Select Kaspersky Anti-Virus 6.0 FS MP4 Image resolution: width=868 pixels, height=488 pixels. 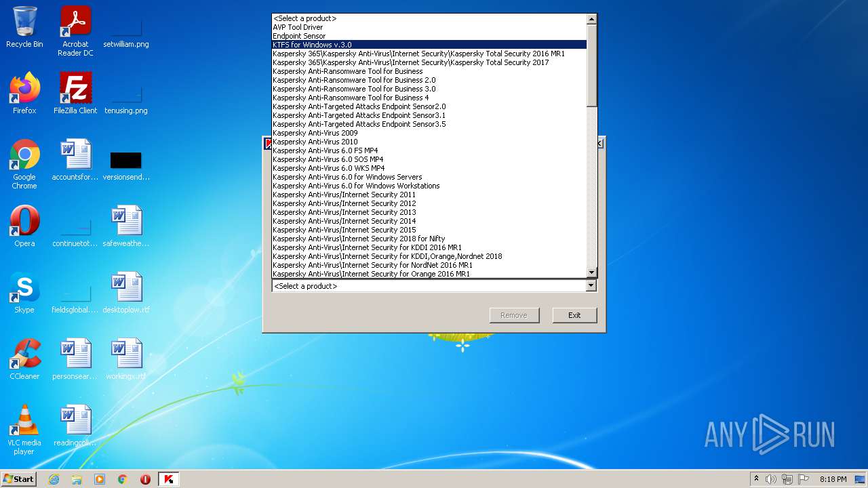coord(429,150)
